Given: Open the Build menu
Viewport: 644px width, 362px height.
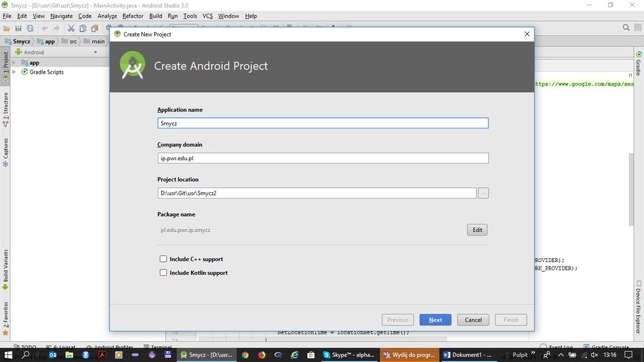Looking at the screenshot, I should [155, 16].
